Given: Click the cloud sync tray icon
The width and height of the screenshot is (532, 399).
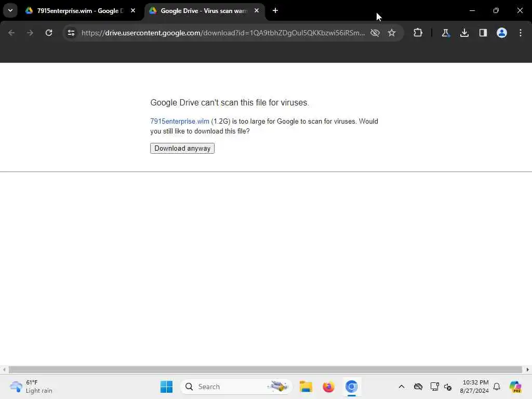Looking at the screenshot, I should tap(418, 387).
